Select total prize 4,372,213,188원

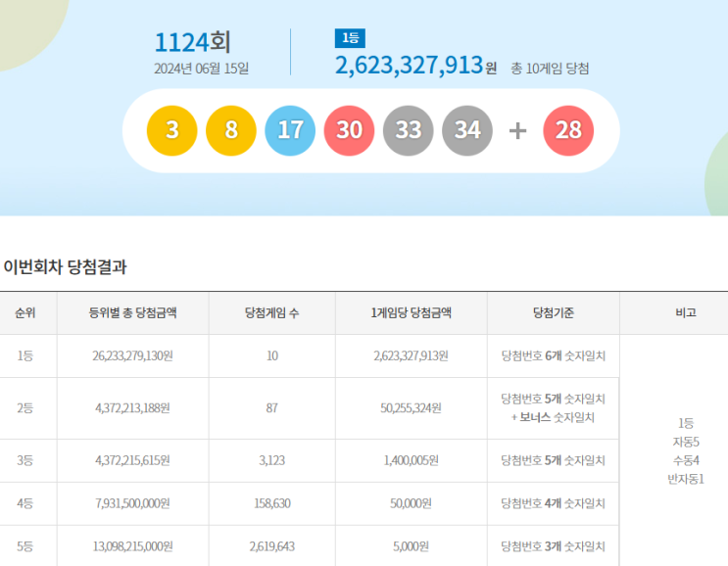(133, 408)
